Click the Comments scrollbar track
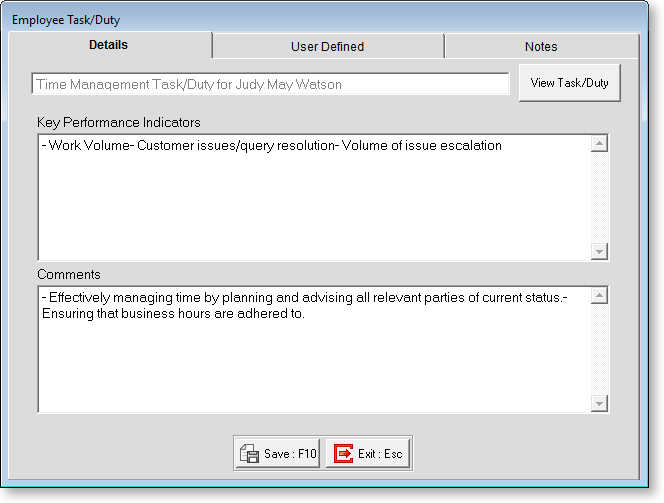The height and width of the screenshot is (503, 664). coord(599,350)
